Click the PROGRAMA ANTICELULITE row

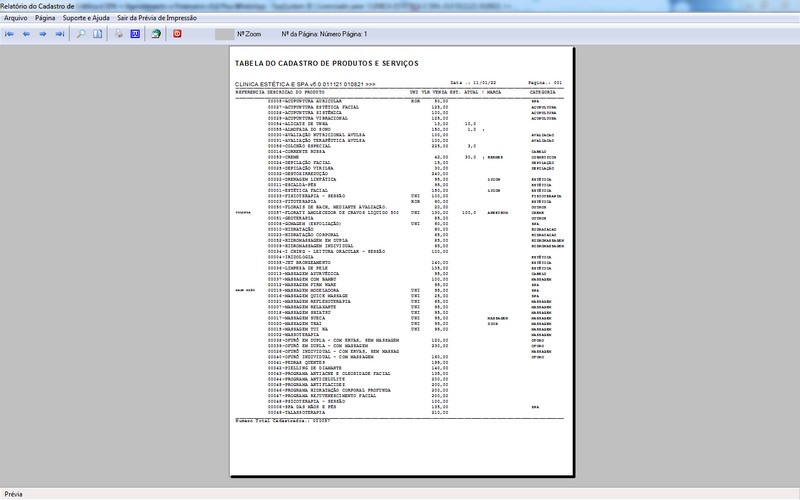click(399, 379)
